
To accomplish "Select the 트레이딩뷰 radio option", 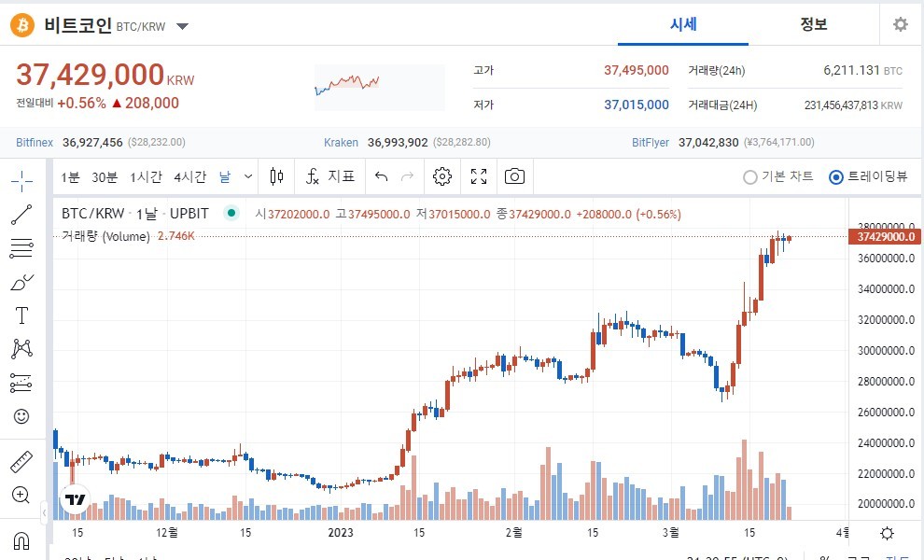I will (836, 177).
